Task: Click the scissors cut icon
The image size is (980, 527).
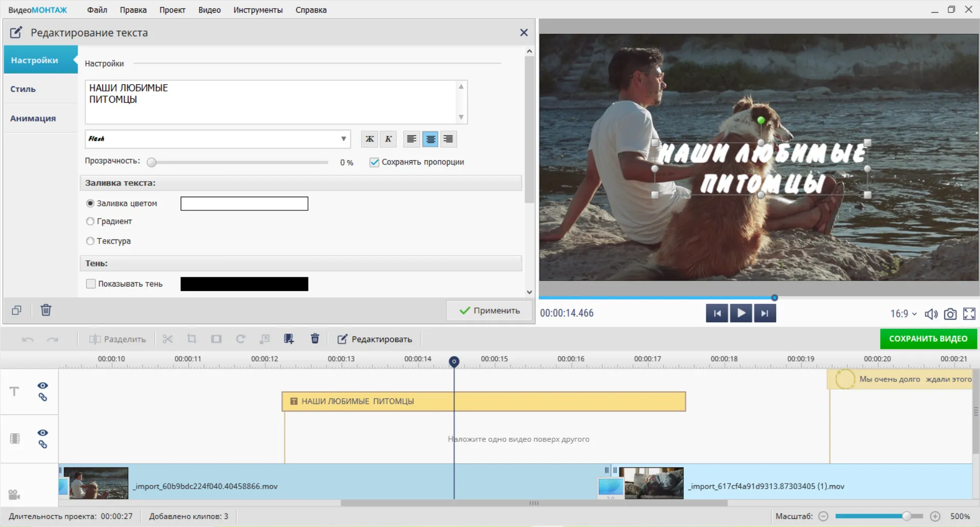Action: click(168, 339)
